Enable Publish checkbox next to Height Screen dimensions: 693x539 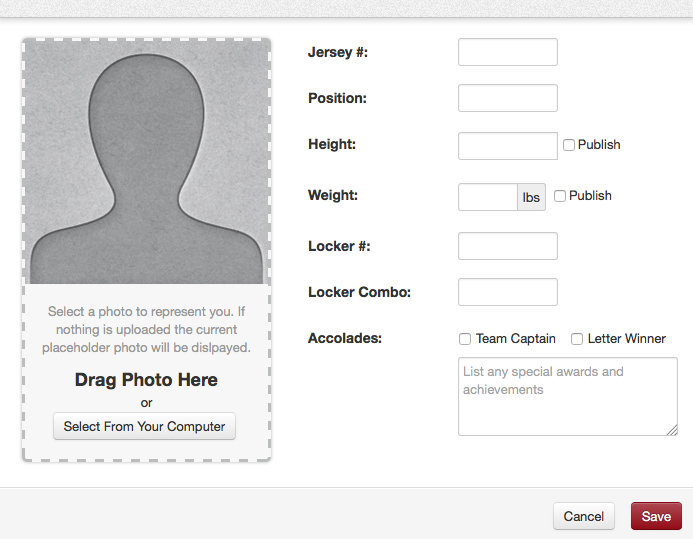pyautogui.click(x=569, y=145)
